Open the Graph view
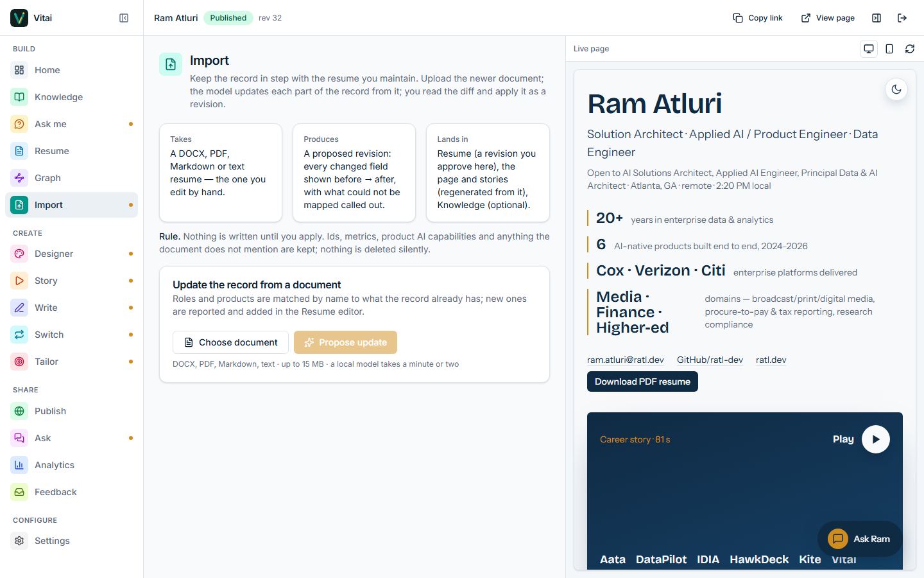Screen dimensions: 924x578 71,178
